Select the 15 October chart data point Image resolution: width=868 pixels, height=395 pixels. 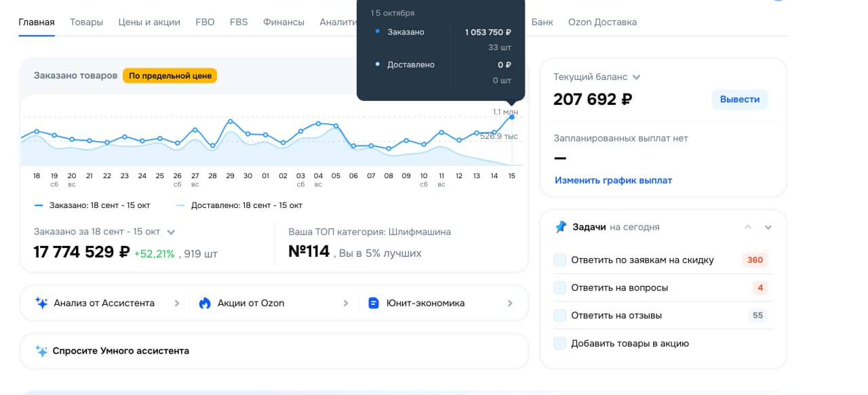pyautogui.click(x=512, y=117)
